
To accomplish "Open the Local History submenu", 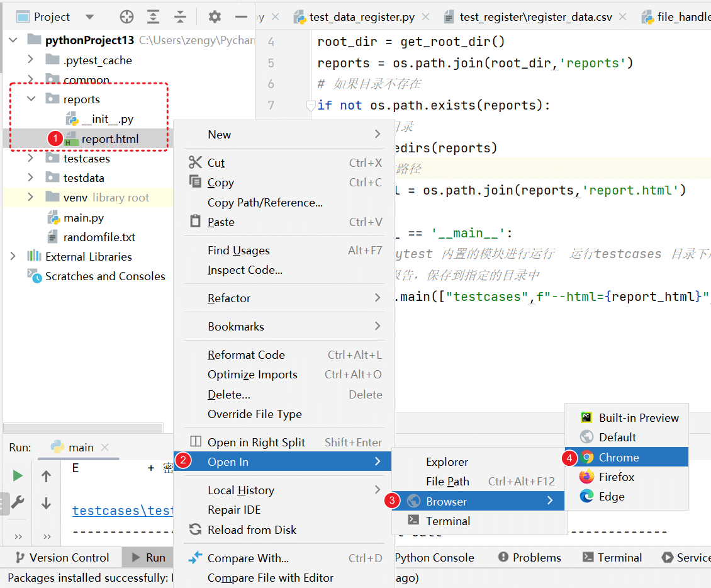I will [284, 490].
